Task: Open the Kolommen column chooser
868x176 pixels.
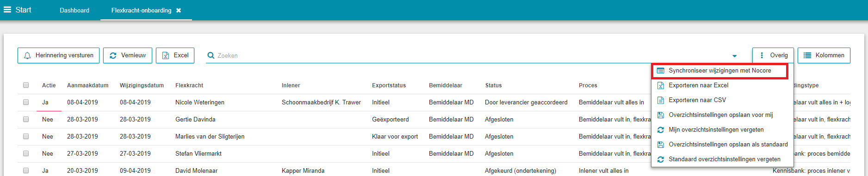Action: [x=824, y=55]
